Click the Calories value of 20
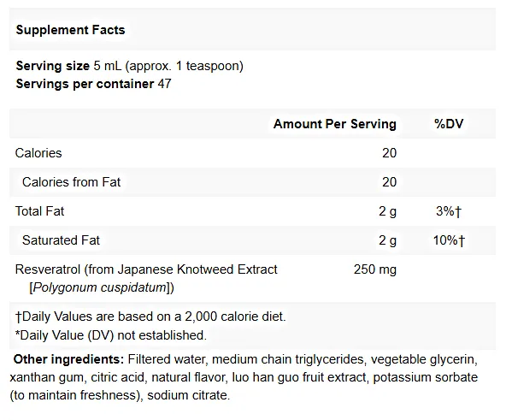 (389, 153)
